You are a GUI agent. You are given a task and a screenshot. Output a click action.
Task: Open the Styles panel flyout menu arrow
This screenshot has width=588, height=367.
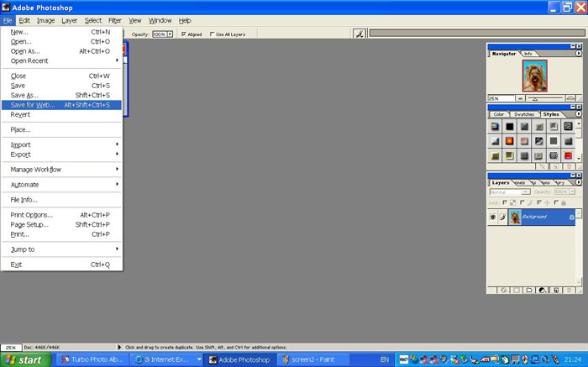(578, 114)
